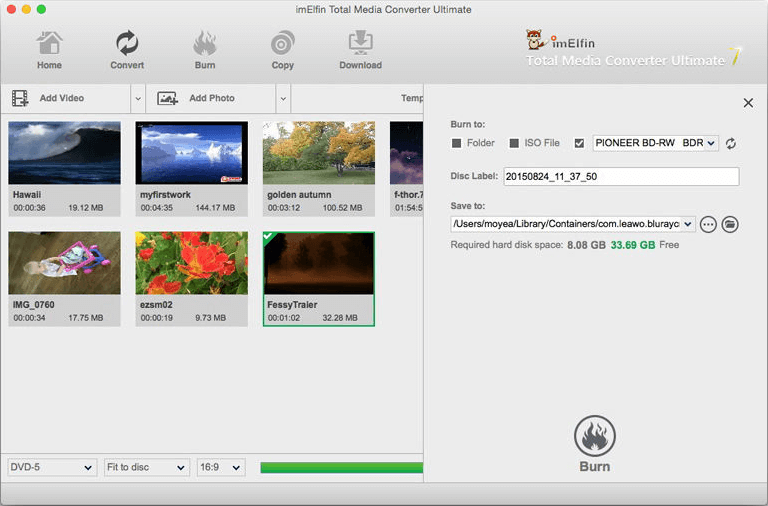Open the Copy module
Viewport: 768px width, 506px height.
click(x=282, y=50)
